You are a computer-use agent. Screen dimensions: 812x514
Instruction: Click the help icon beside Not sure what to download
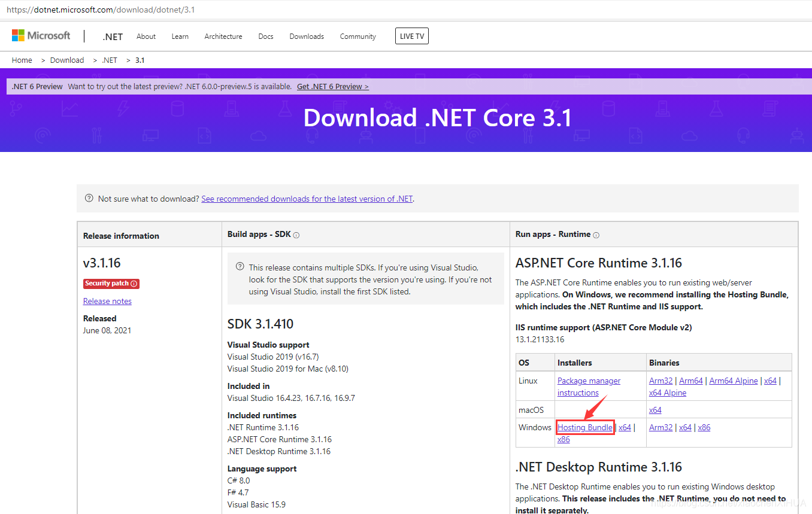click(x=89, y=199)
